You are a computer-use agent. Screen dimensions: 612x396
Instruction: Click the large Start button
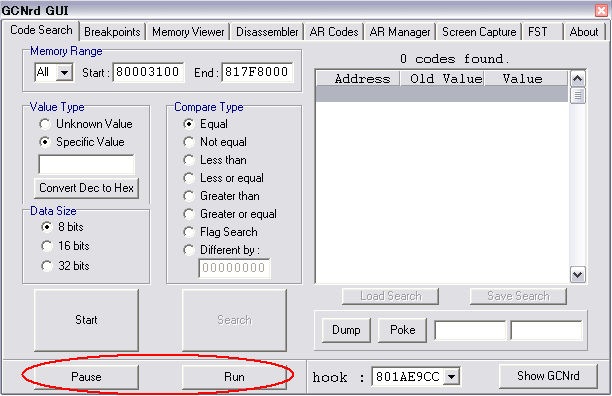point(86,320)
